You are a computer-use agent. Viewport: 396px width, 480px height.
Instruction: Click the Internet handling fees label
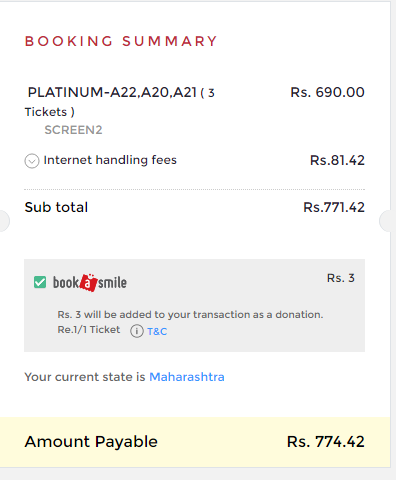(x=110, y=160)
